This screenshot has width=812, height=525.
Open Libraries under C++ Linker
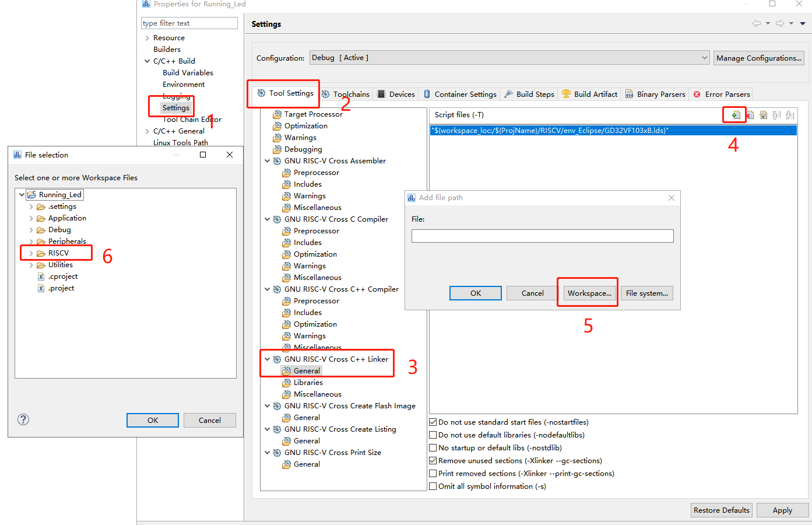tap(308, 383)
